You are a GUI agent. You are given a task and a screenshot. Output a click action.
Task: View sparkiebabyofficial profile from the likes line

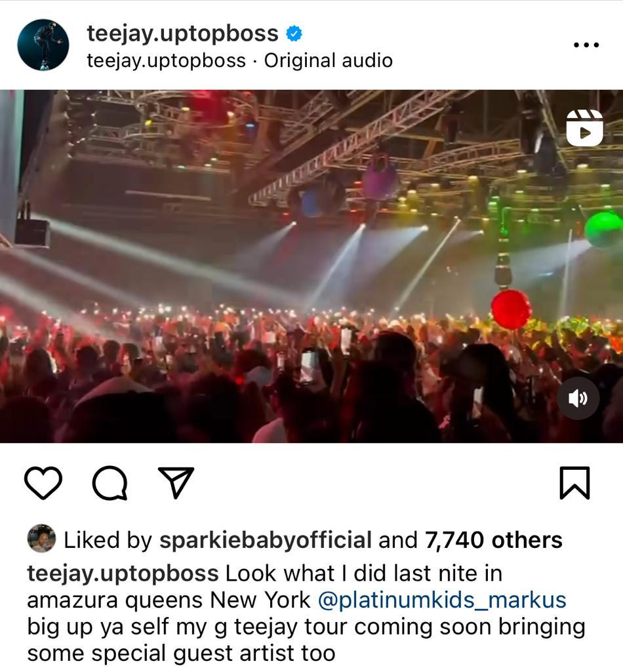pyautogui.click(x=266, y=540)
